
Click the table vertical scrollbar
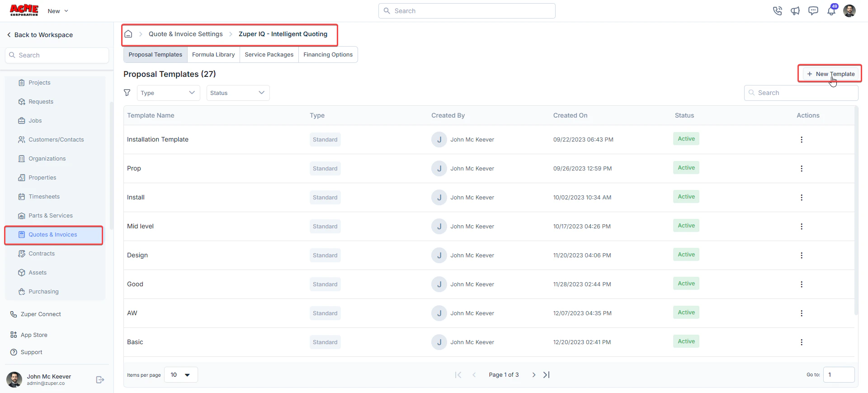(856, 211)
